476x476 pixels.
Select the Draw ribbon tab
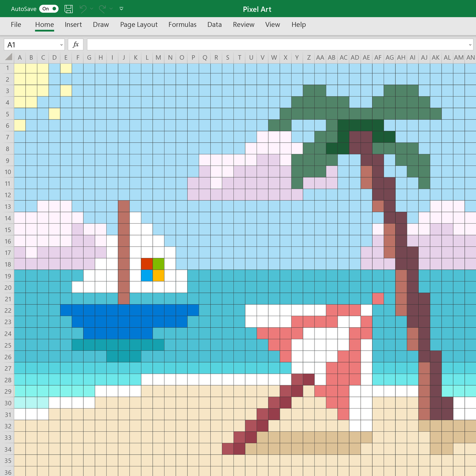(x=101, y=25)
